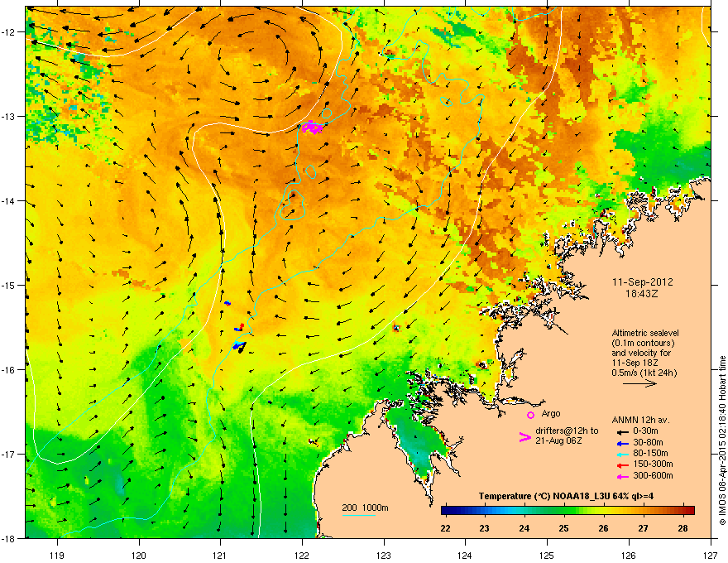
Task: Click the 'Altimetric sealevel' caption line
Action: click(645, 333)
